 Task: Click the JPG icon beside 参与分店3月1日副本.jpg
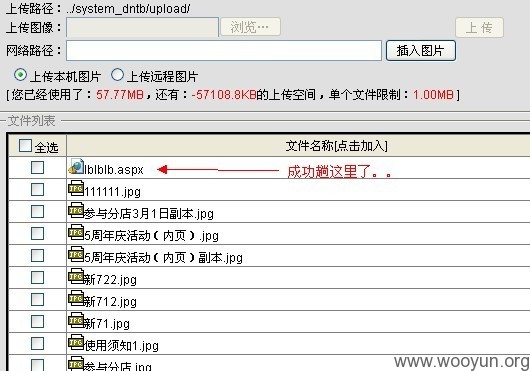[76, 210]
